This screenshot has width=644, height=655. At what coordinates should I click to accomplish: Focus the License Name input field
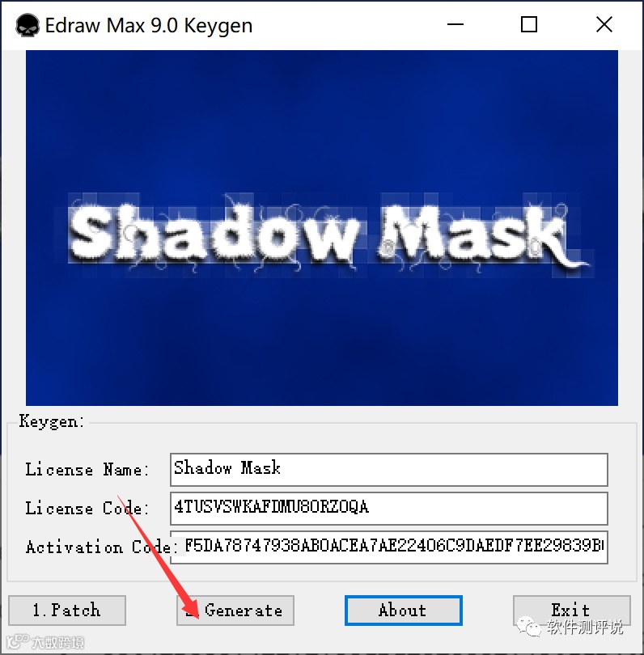pos(388,470)
